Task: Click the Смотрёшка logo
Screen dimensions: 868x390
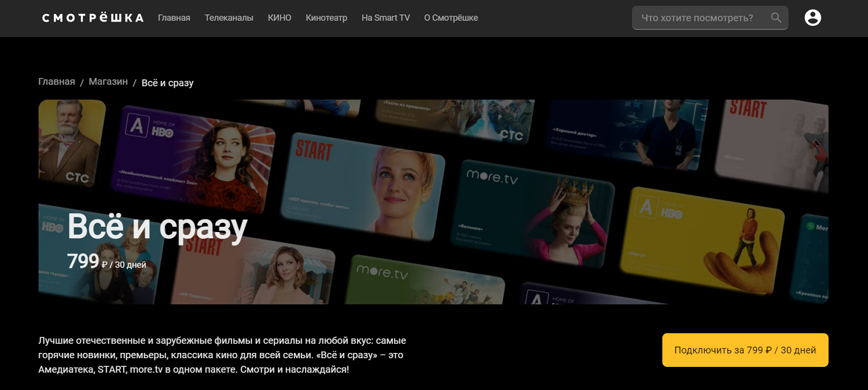Action: pos(93,18)
